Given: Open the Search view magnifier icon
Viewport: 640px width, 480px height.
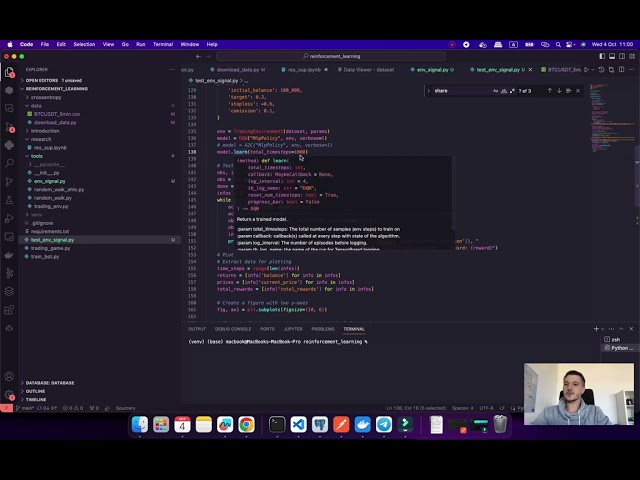Looking at the screenshot, I should click(9, 163).
